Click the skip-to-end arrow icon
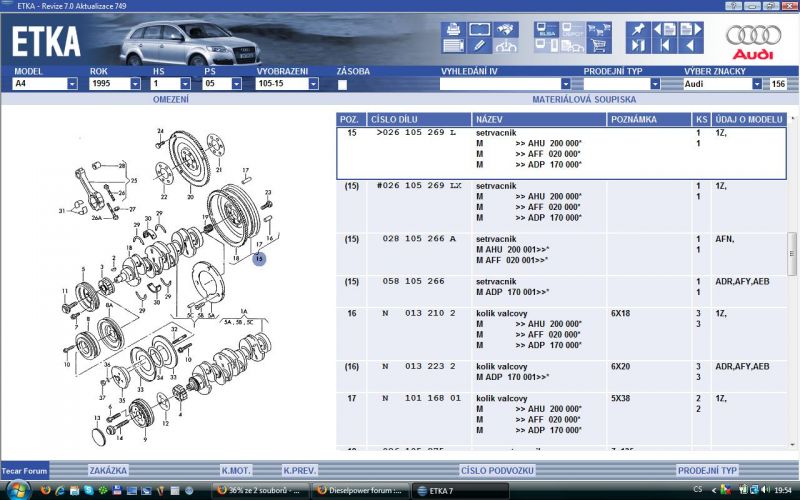Image resolution: width=800 pixels, height=500 pixels. [638, 46]
